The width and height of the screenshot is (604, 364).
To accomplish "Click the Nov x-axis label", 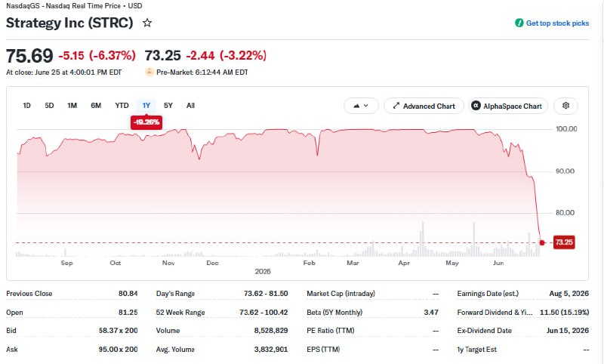I will (x=168, y=263).
